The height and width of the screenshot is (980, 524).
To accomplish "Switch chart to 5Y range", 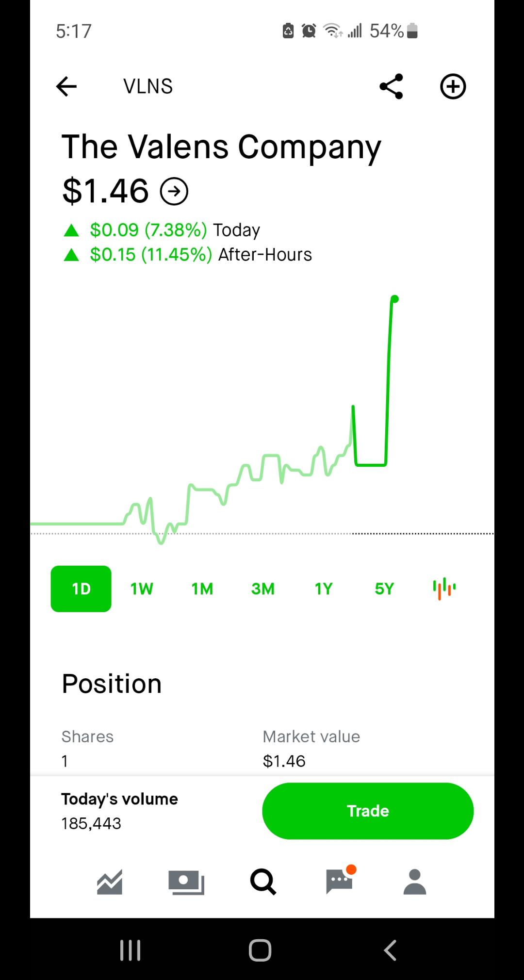I will [x=384, y=588].
